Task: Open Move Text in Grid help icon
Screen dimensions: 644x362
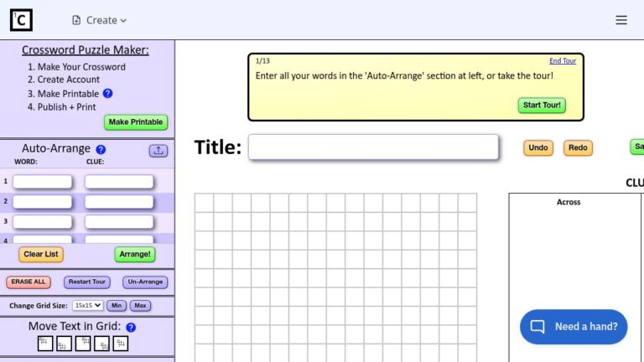Action: coord(131,327)
